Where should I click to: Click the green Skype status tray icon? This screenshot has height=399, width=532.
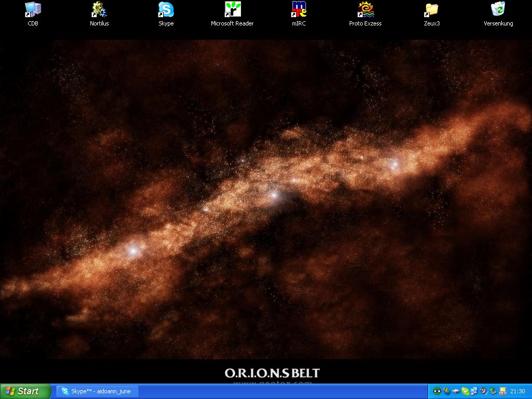tap(465, 391)
